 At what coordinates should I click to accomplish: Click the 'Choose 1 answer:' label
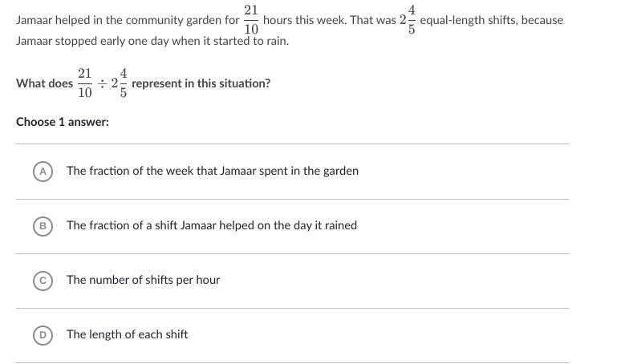[x=63, y=122]
